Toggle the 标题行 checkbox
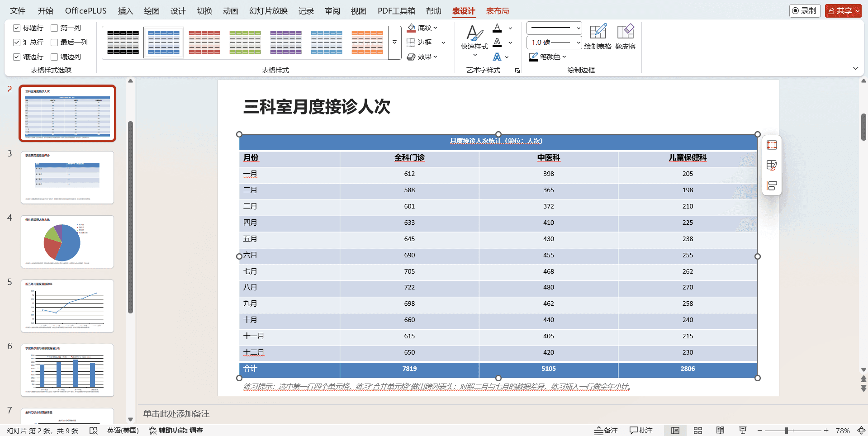The height and width of the screenshot is (436, 868). click(x=17, y=28)
